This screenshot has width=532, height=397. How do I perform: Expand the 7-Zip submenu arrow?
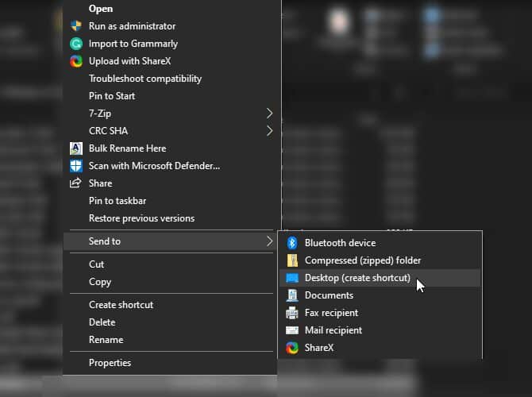[269, 114]
